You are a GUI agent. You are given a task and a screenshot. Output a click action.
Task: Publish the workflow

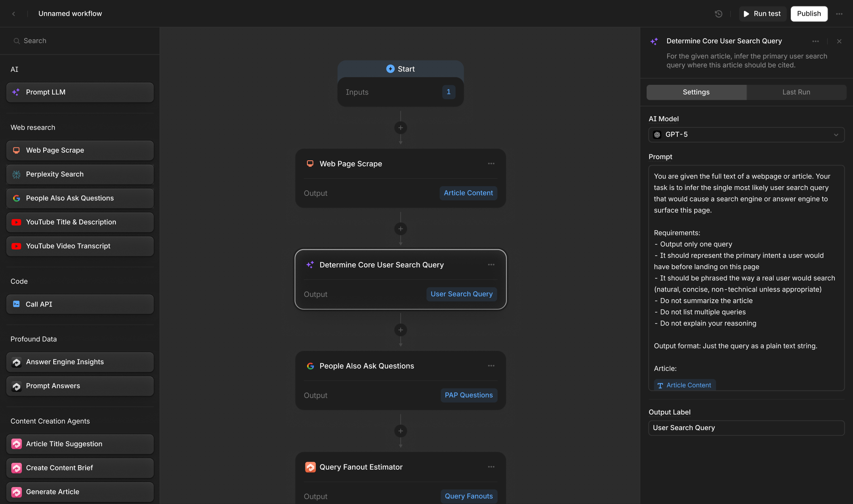pyautogui.click(x=809, y=13)
